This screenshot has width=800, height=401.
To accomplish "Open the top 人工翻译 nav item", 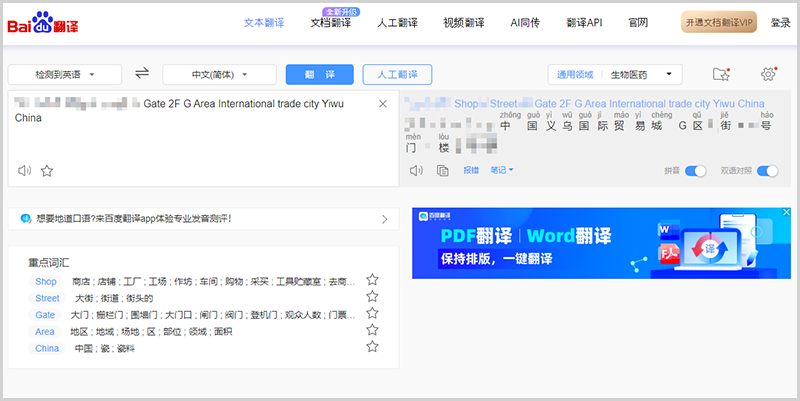I will tap(397, 23).
